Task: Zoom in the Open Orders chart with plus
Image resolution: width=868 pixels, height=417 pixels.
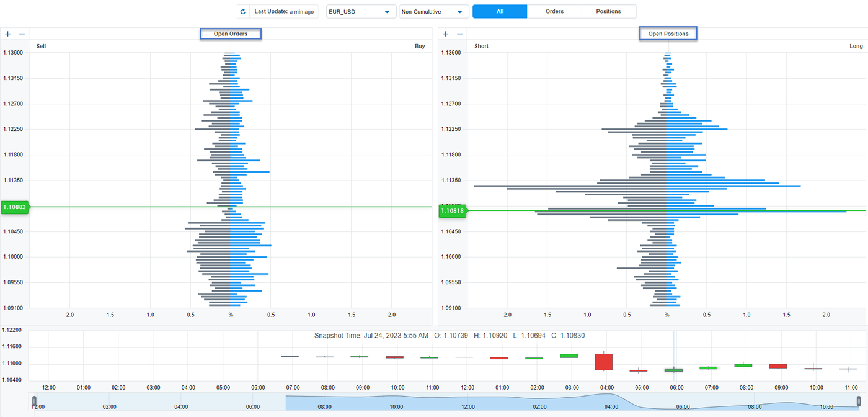Action: [x=8, y=34]
